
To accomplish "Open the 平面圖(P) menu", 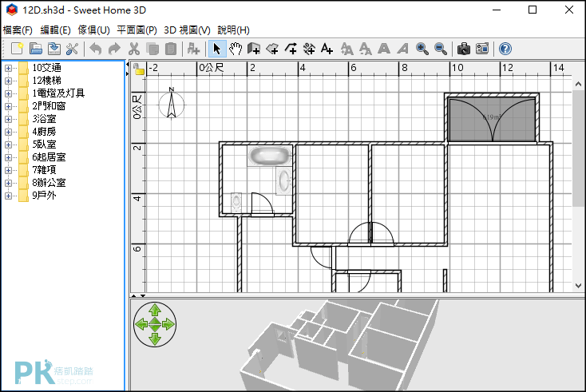I will [x=137, y=30].
